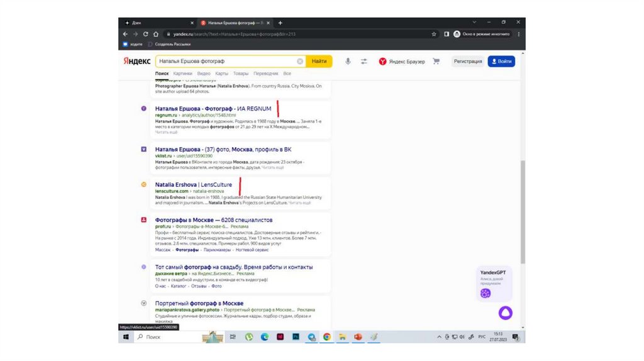Switch to the Картинки tab
This screenshot has width=644, height=361.
(x=183, y=74)
